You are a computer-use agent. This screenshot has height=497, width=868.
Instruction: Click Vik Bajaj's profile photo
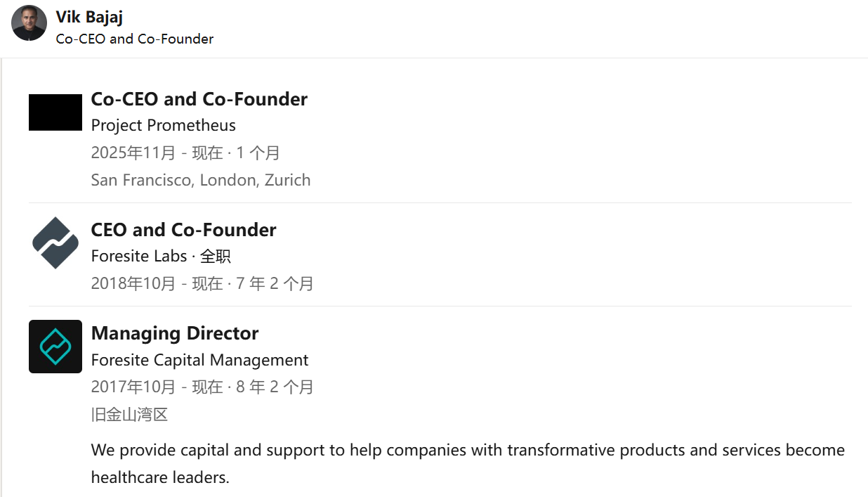[x=29, y=23]
